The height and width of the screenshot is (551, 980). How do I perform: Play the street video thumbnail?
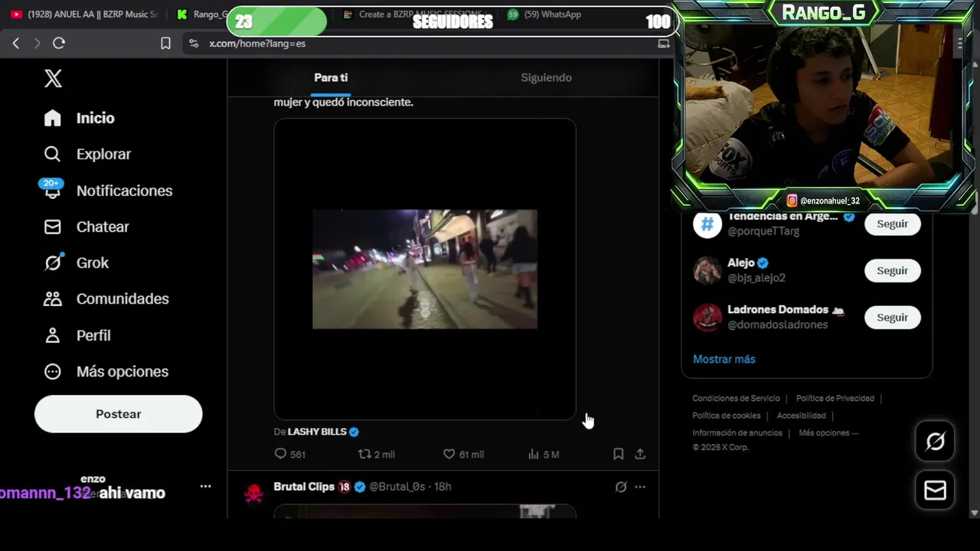[425, 269]
